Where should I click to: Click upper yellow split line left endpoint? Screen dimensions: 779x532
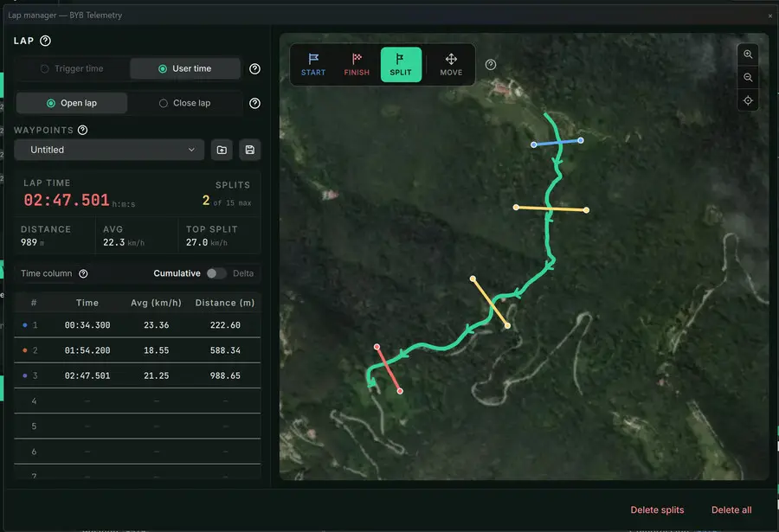[x=516, y=207]
